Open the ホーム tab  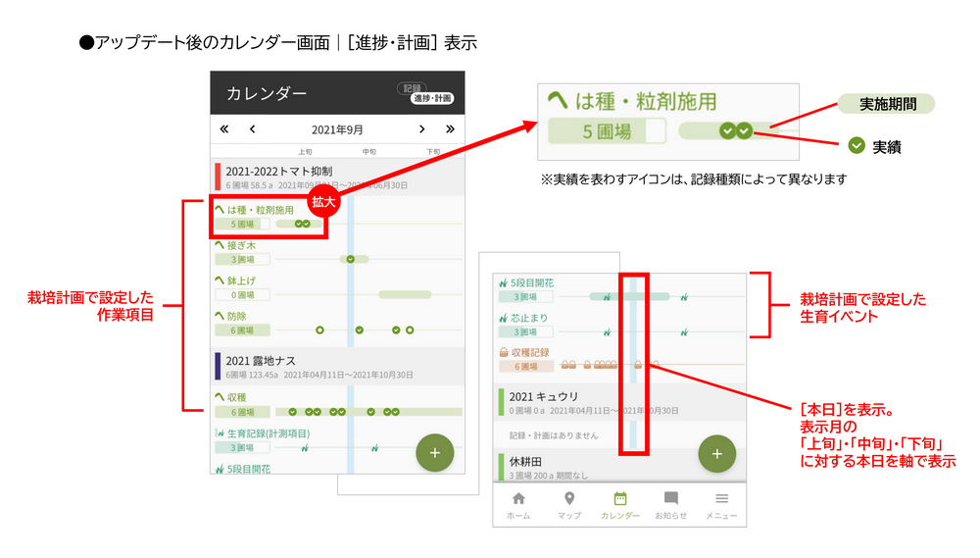(518, 505)
